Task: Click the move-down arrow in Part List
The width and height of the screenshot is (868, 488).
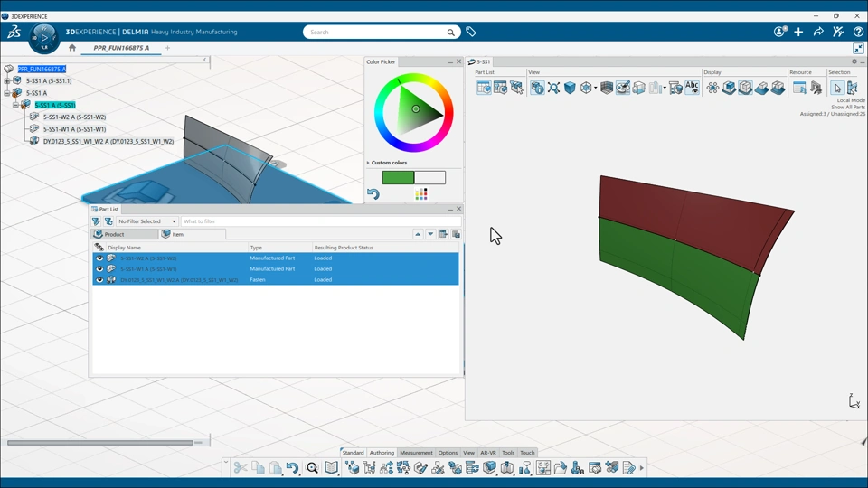Action: click(430, 234)
